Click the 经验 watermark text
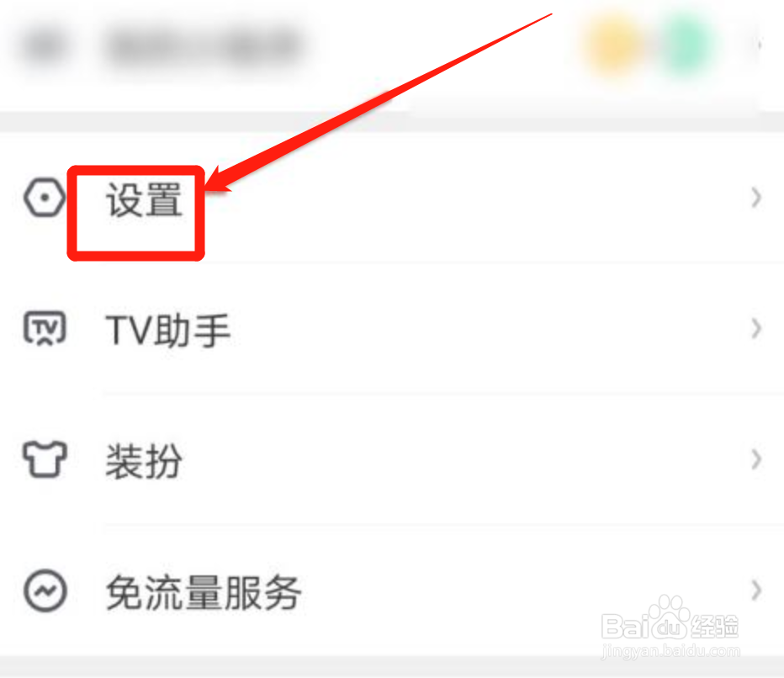784x678 pixels. click(x=714, y=626)
